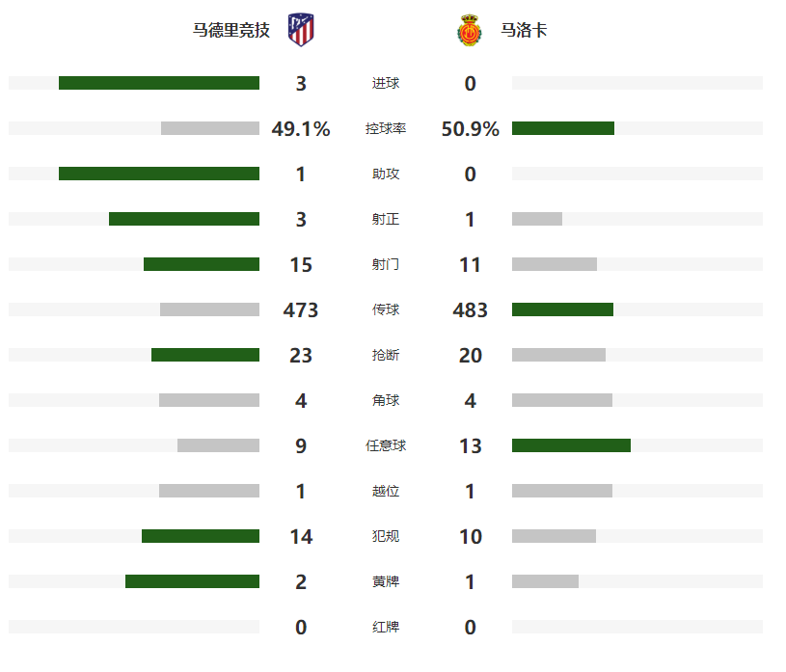This screenshot has height=672, width=786.
Task: Select the 控球率 stat label
Action: (x=386, y=129)
